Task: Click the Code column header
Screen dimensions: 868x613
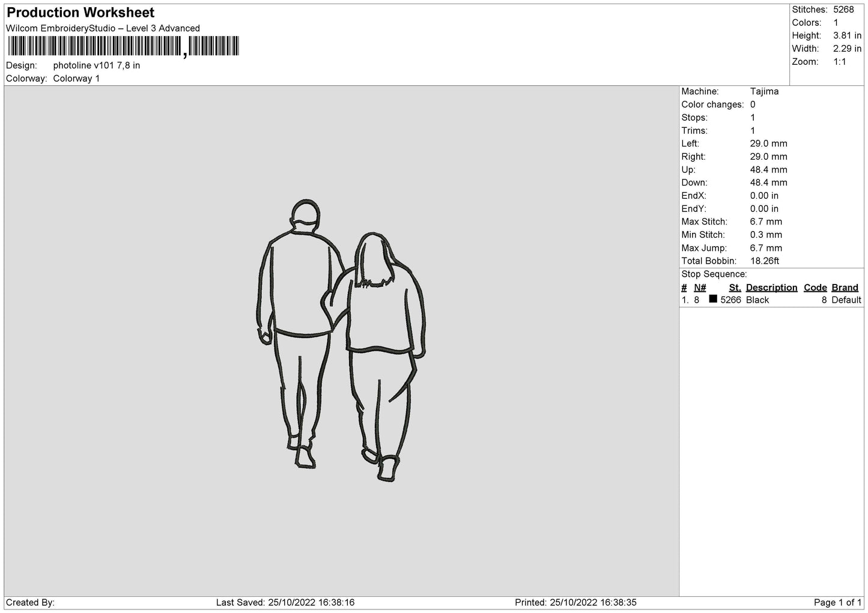Action: click(x=815, y=288)
